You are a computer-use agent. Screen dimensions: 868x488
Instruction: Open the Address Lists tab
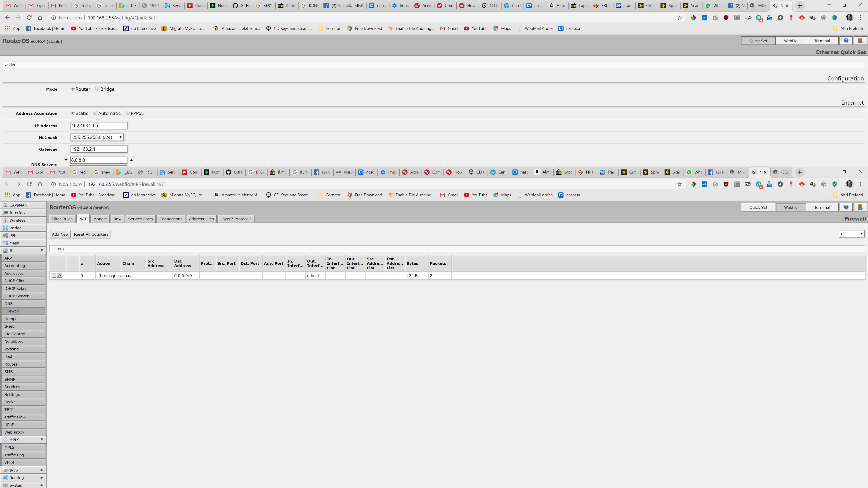(x=201, y=219)
